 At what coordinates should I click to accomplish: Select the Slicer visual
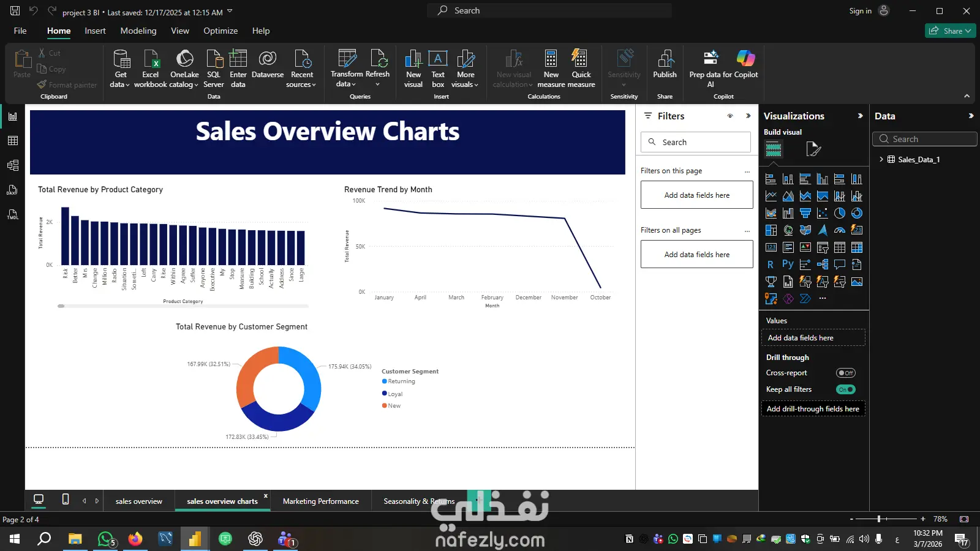[823, 247]
